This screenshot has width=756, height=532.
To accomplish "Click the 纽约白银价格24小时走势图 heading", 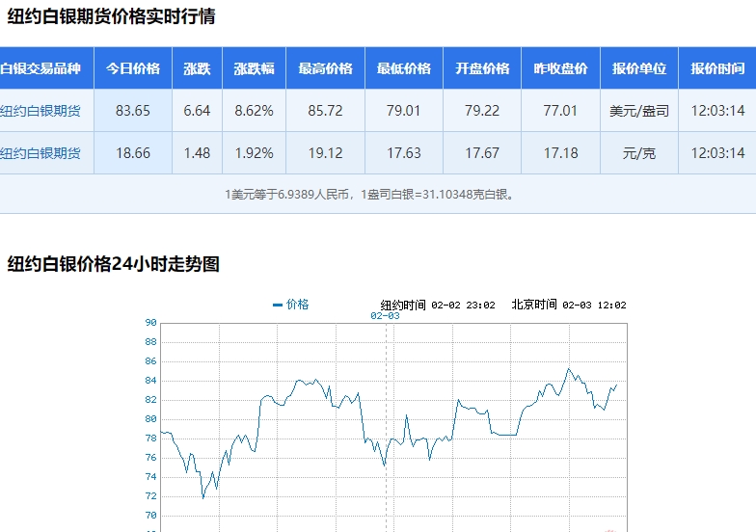I will pos(114,264).
